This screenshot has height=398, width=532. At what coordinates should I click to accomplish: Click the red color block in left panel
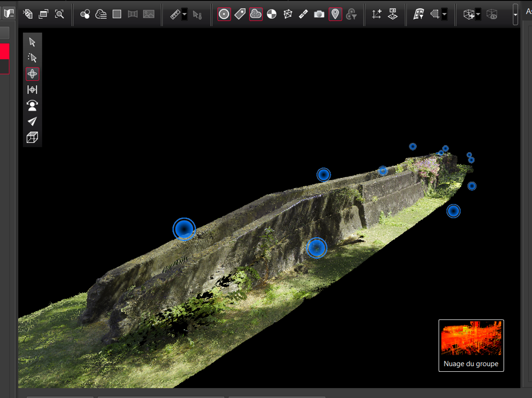4,51
